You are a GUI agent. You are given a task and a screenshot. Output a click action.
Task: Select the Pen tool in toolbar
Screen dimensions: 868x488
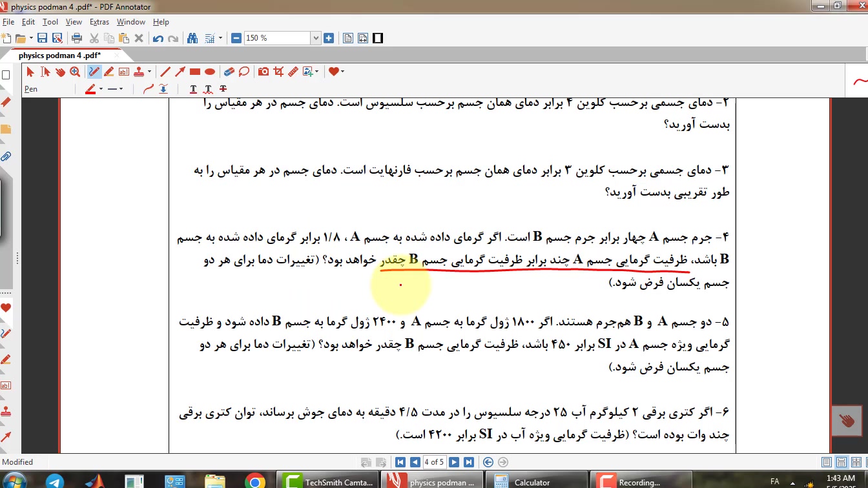[94, 72]
